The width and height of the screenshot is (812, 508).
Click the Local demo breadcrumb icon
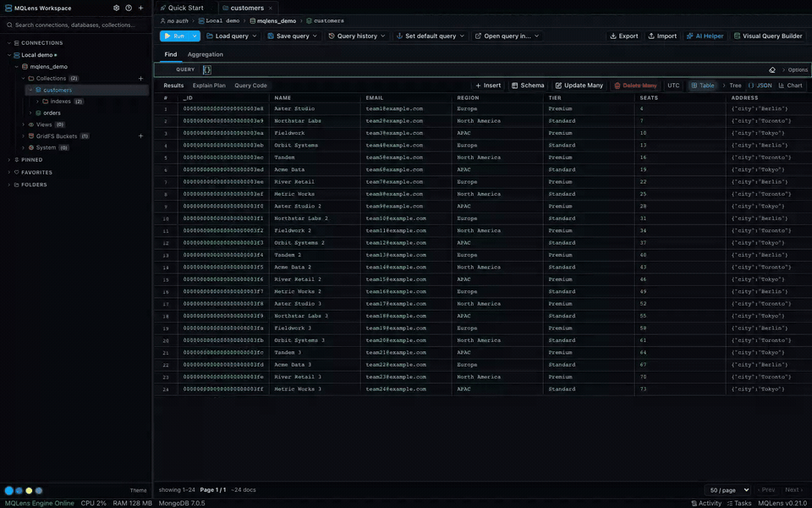pos(202,20)
